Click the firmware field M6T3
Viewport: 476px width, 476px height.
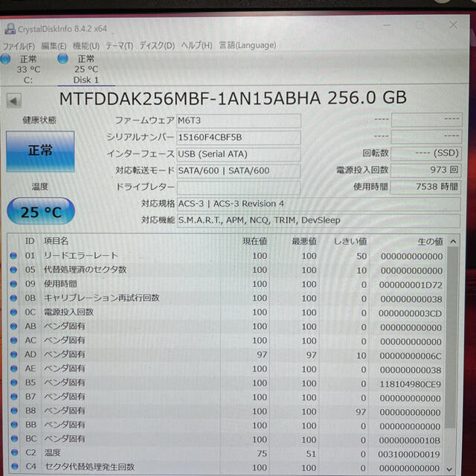[x=239, y=120]
